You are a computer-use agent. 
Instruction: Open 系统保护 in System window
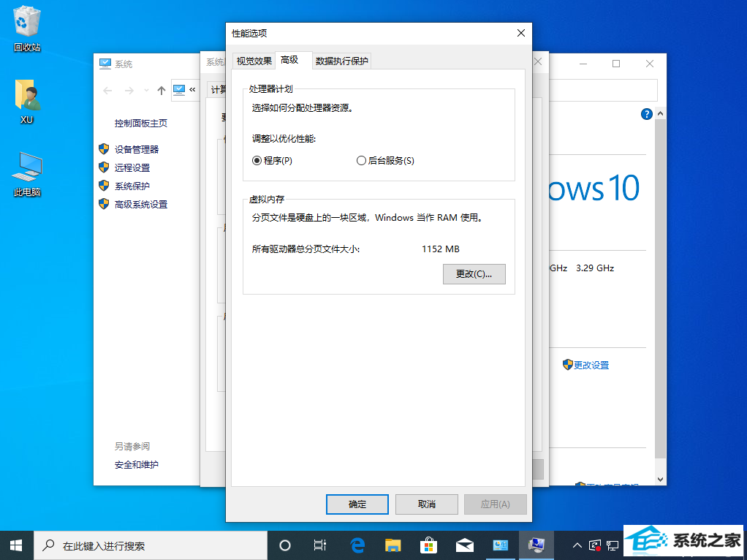point(132,186)
